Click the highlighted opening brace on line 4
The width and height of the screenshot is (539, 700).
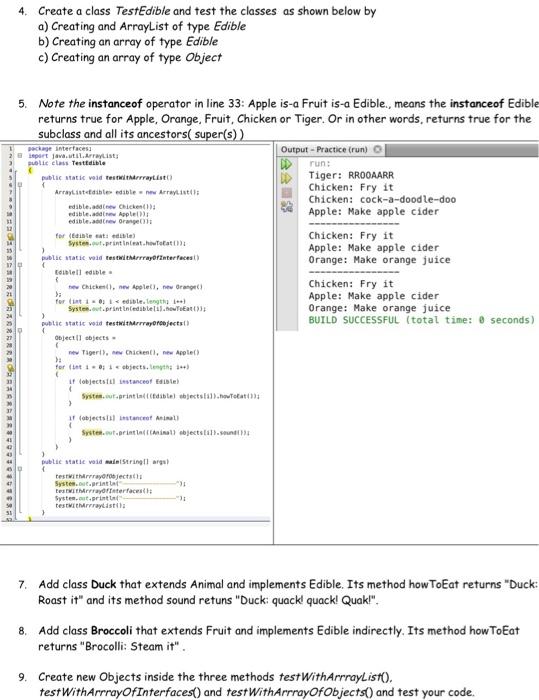(30, 171)
